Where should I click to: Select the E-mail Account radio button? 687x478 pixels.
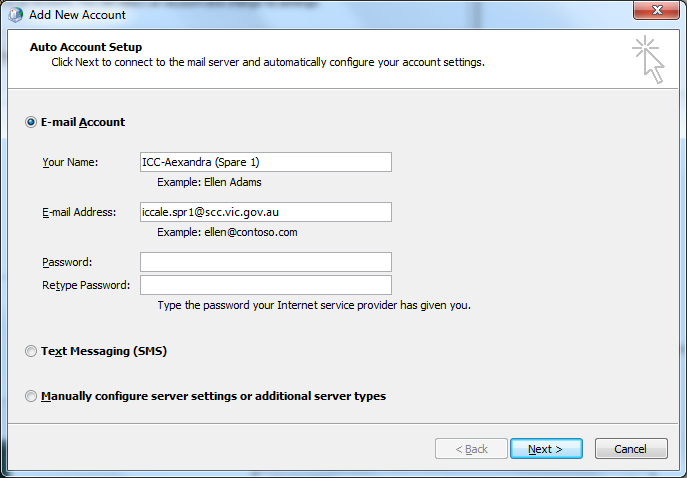[31, 122]
